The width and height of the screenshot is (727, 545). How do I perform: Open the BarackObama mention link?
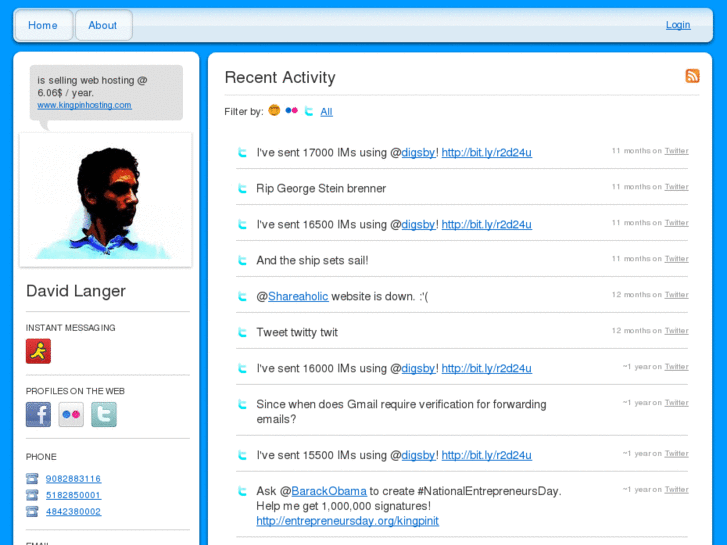click(x=329, y=491)
